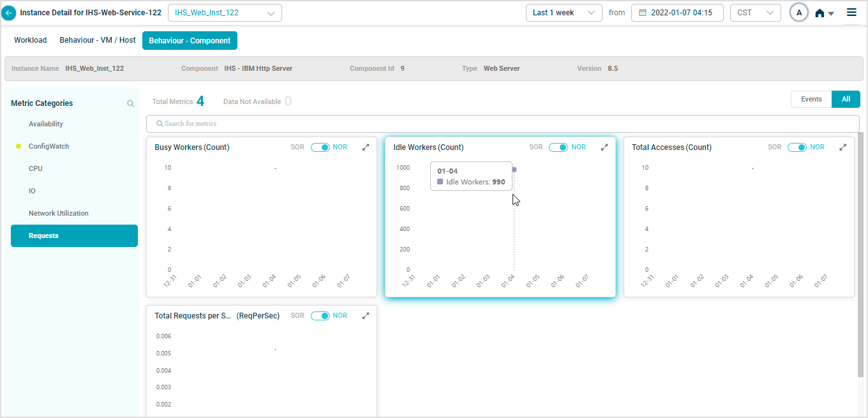Expand the Total Requests per Second chart
The image size is (868, 418).
(x=366, y=316)
